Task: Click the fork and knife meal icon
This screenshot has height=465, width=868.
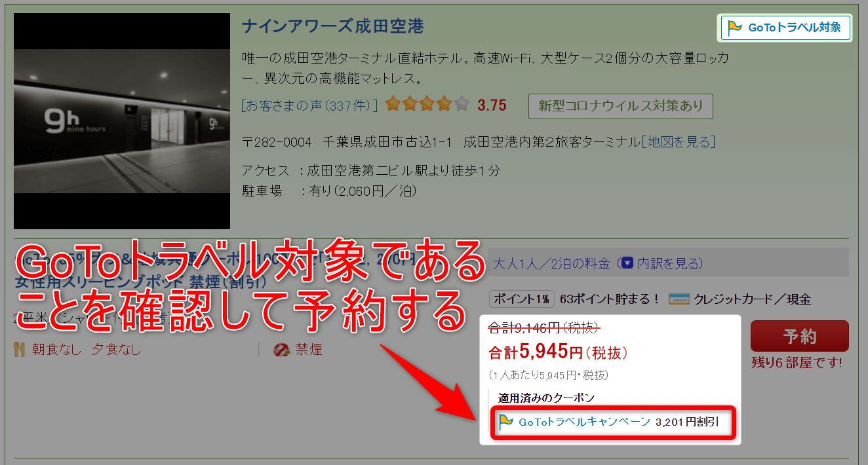Action: click(x=19, y=350)
